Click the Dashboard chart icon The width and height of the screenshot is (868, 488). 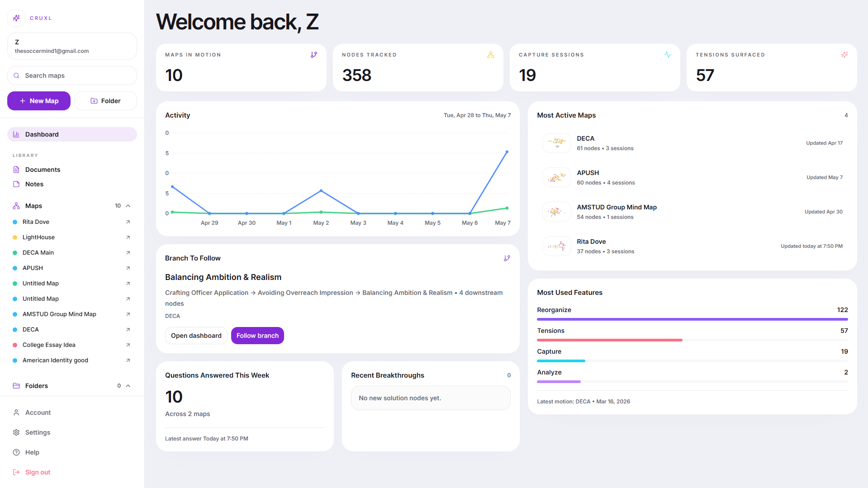(16, 134)
